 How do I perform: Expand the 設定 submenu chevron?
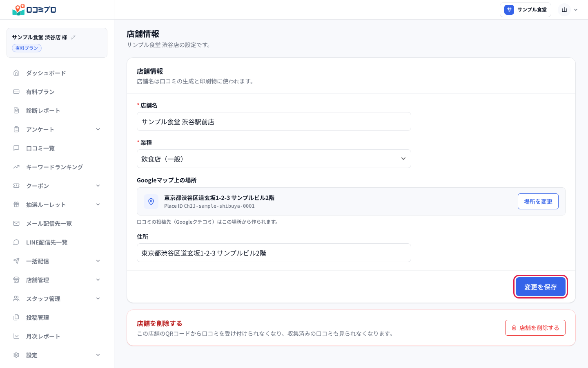click(x=98, y=355)
